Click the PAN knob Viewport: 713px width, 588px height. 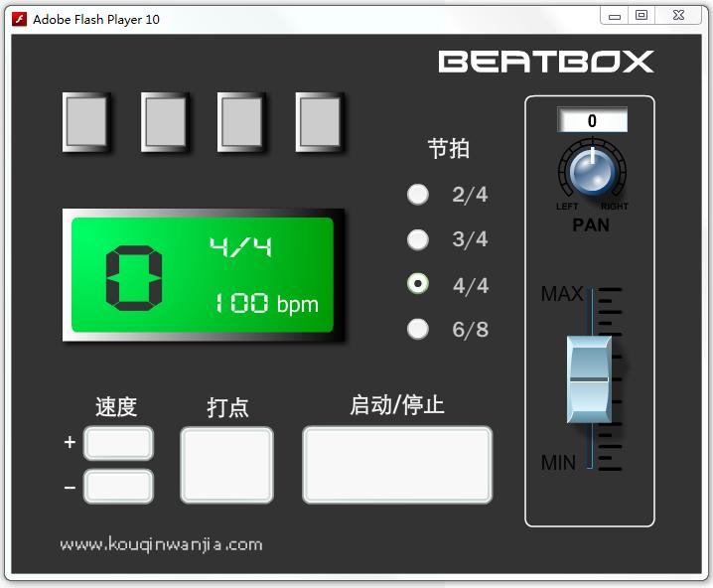coord(592,173)
